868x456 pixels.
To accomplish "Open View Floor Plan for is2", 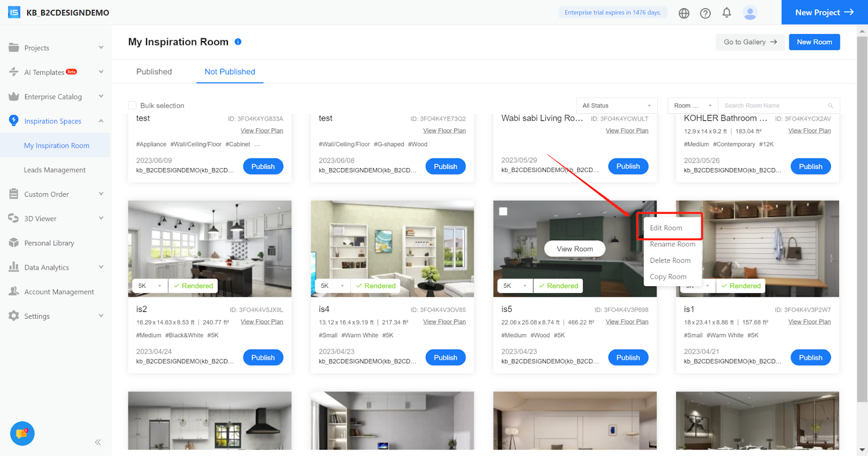I will coord(262,322).
